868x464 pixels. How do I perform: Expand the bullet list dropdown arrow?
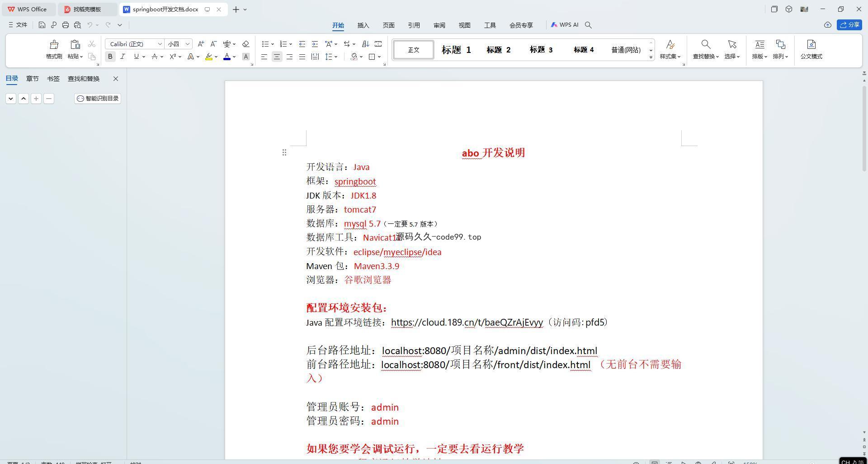pyautogui.click(x=273, y=44)
